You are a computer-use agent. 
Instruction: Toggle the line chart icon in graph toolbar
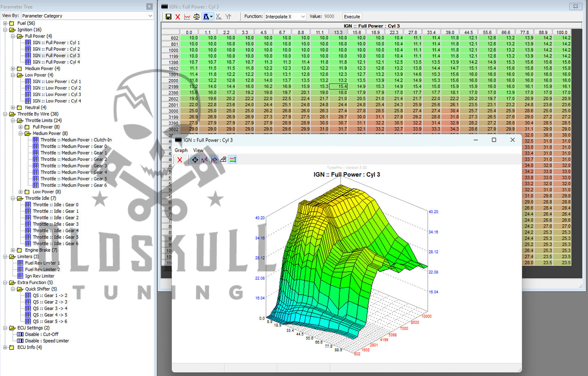tap(214, 160)
